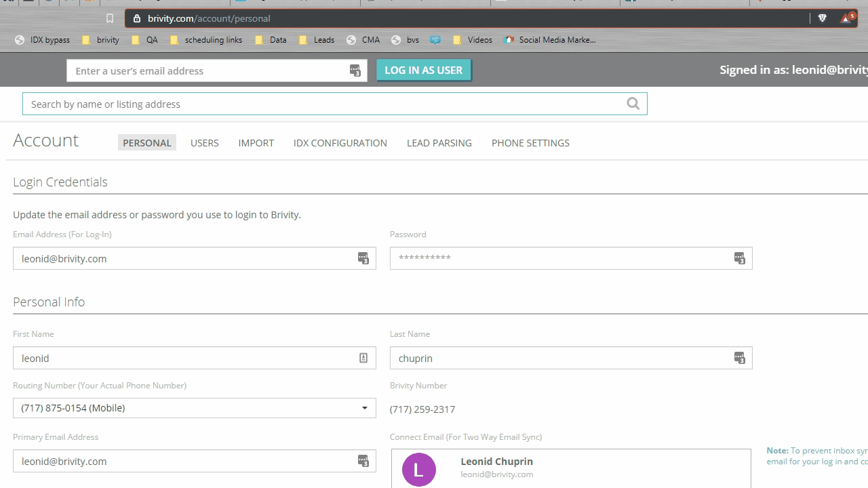Focus the Search by name or listing address box
868x488 pixels.
pos(335,104)
